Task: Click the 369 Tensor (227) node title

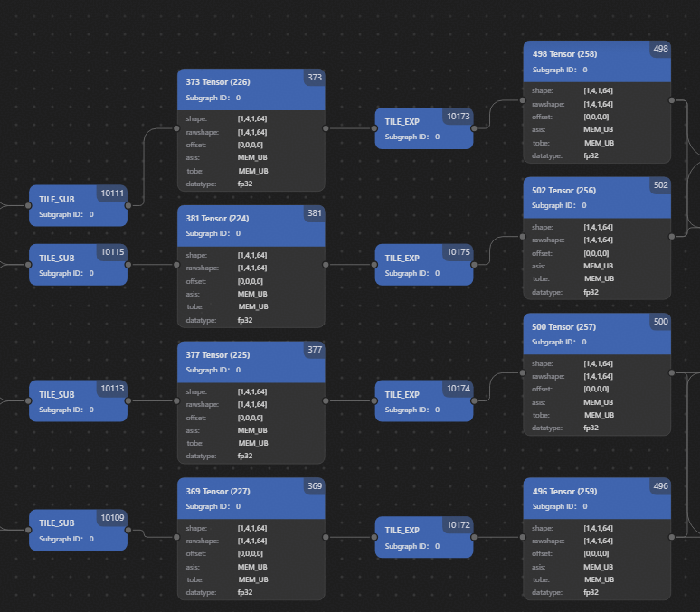Action: click(217, 491)
